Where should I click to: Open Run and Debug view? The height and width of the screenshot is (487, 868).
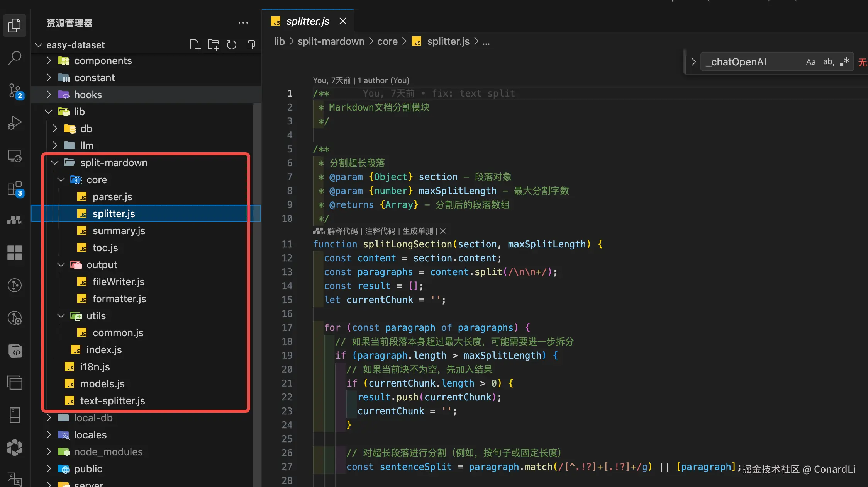coord(15,123)
